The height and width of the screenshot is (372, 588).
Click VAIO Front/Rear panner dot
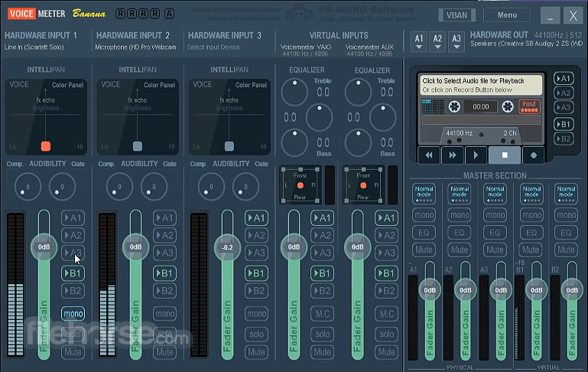click(x=300, y=185)
